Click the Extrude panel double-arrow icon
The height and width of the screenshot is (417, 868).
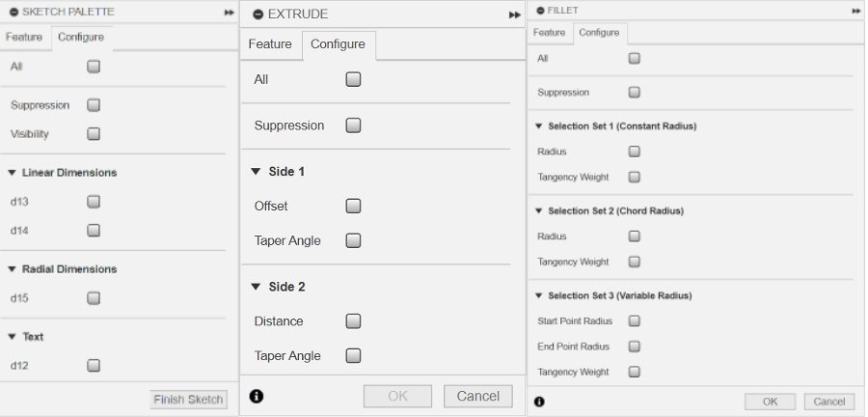point(515,14)
